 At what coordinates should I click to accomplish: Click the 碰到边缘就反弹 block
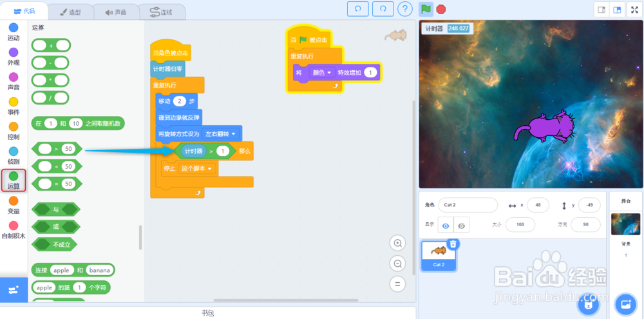(x=179, y=117)
